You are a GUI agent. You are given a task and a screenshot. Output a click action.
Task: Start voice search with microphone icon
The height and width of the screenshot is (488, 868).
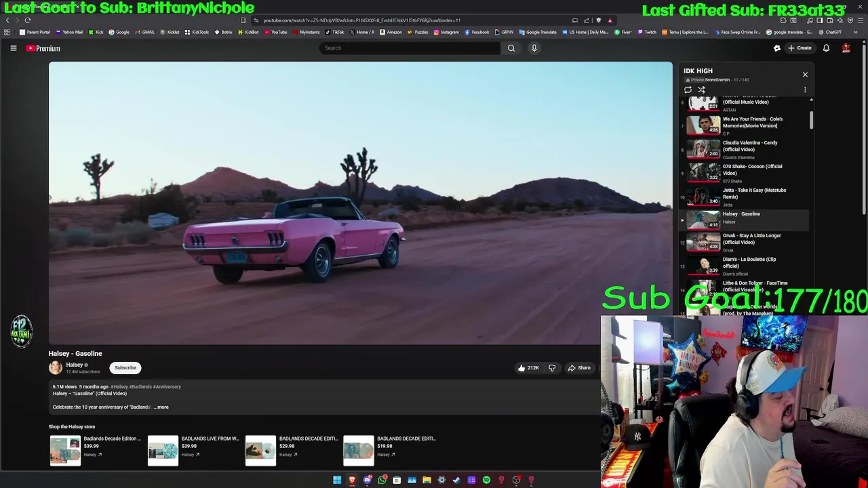coord(534,48)
